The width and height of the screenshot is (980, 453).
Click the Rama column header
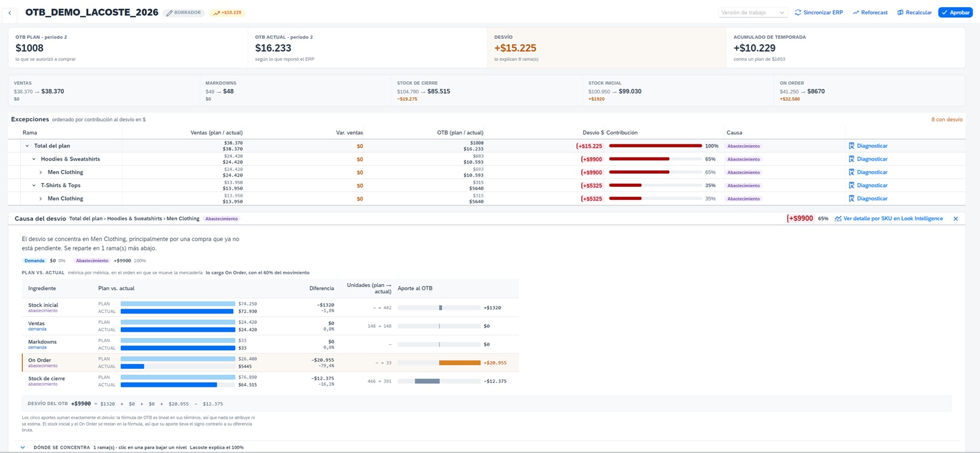click(x=30, y=132)
